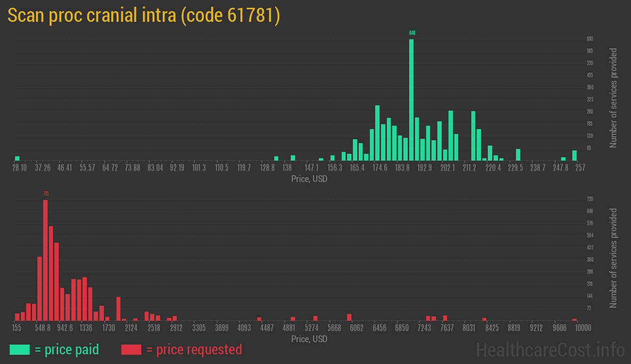The height and width of the screenshot is (364, 631).
Task: Click the 650 tick on upper y-axis
Action: coord(590,39)
